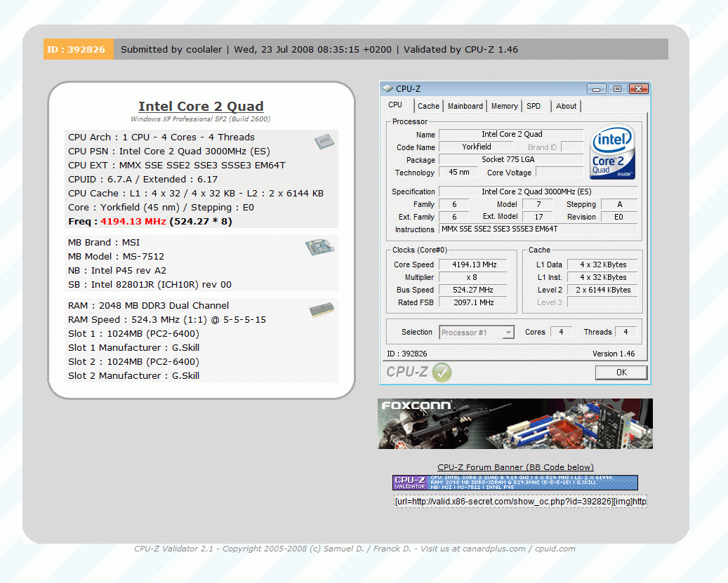Click the Foxconn advertisement banner

pyautogui.click(x=515, y=424)
